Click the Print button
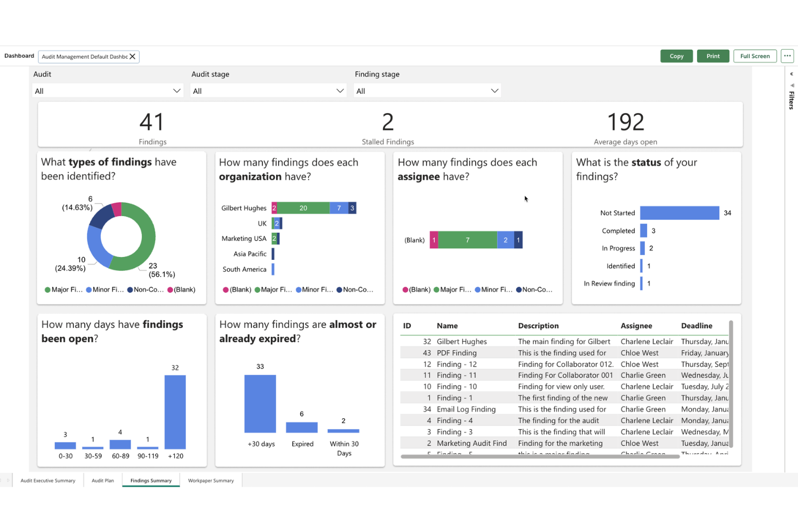The image size is (798, 532). pyautogui.click(x=713, y=56)
